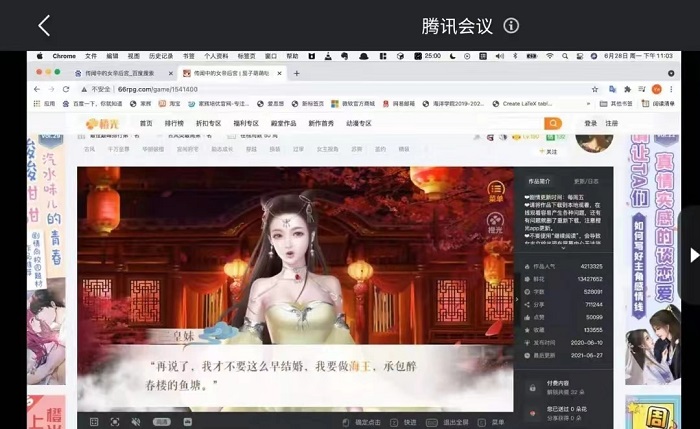Viewport: 700px width, 429px height.
Task: Open the 淘宝 bookmark
Action: coord(170,104)
